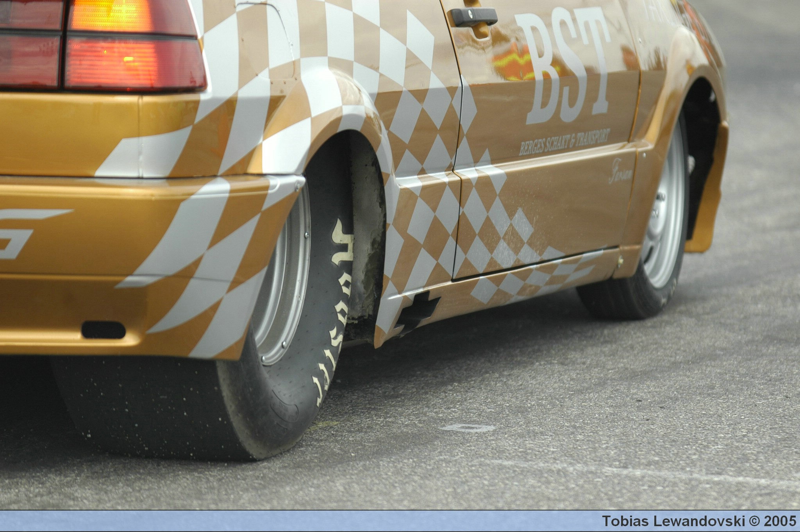This screenshot has width=800, height=532.
Task: Click the black slot in the rear bumper
Action: 104,330
